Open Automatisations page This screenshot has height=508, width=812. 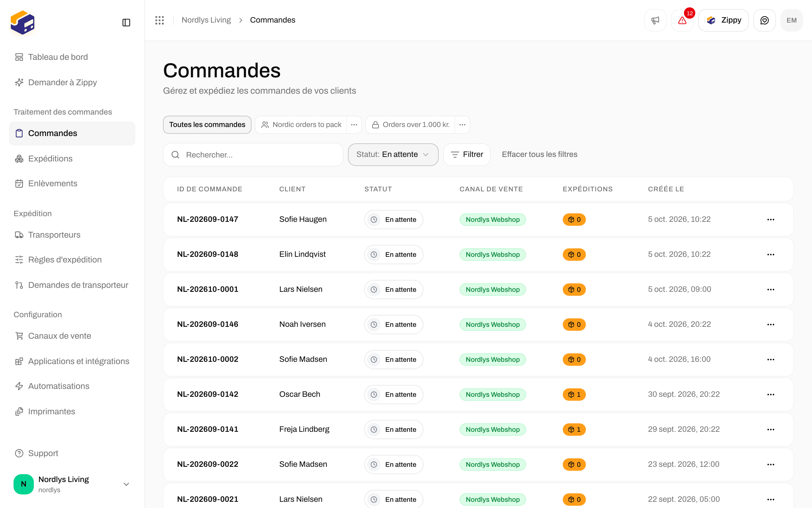pyautogui.click(x=72, y=386)
